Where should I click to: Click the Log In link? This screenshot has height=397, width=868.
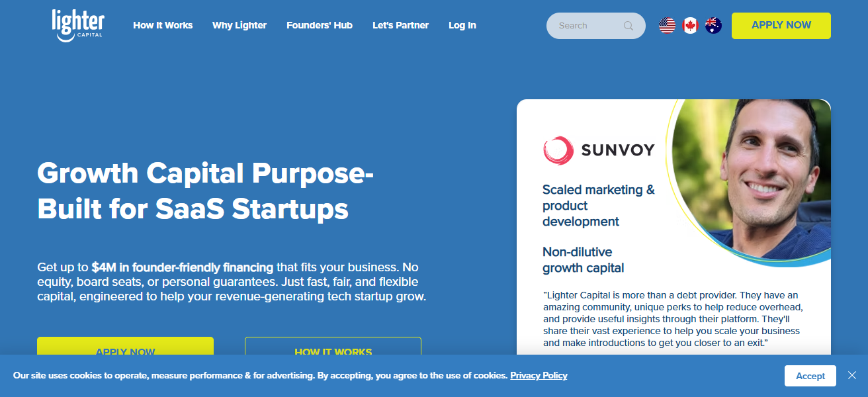pos(462,25)
